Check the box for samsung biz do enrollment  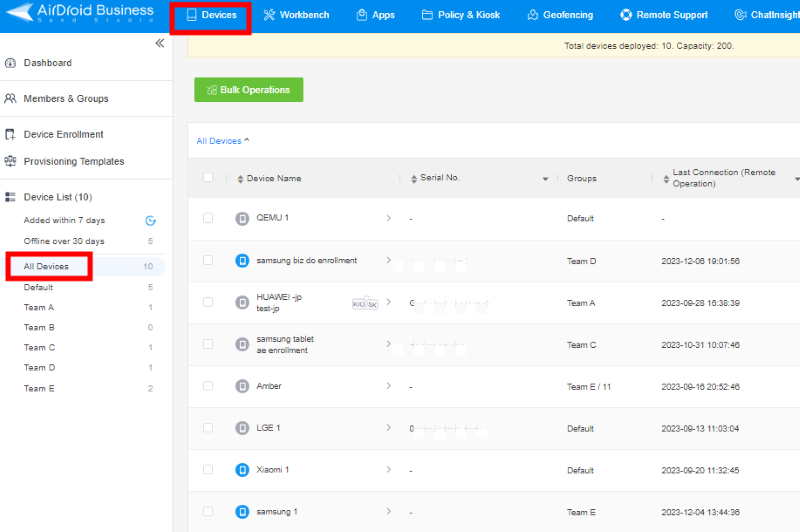click(208, 260)
